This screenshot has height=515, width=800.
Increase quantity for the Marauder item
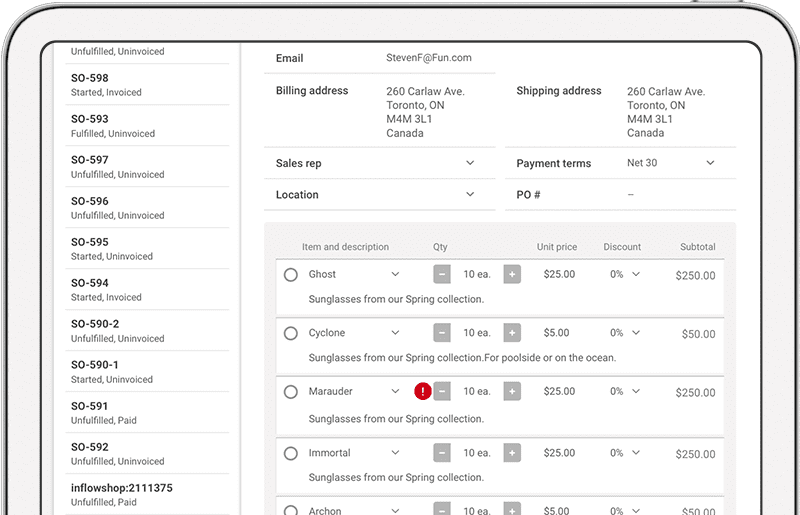click(512, 391)
